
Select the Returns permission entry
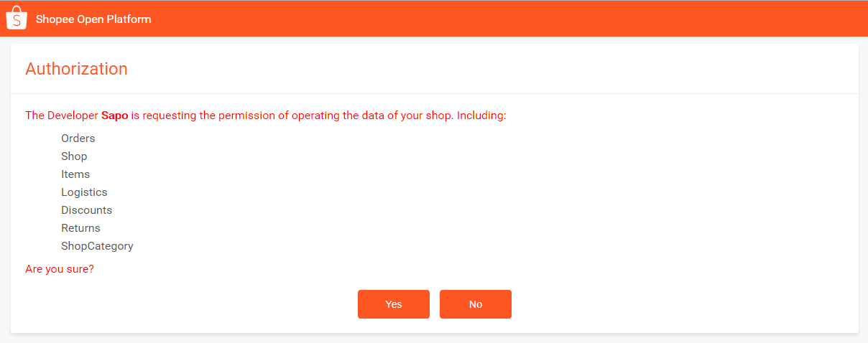click(x=80, y=228)
